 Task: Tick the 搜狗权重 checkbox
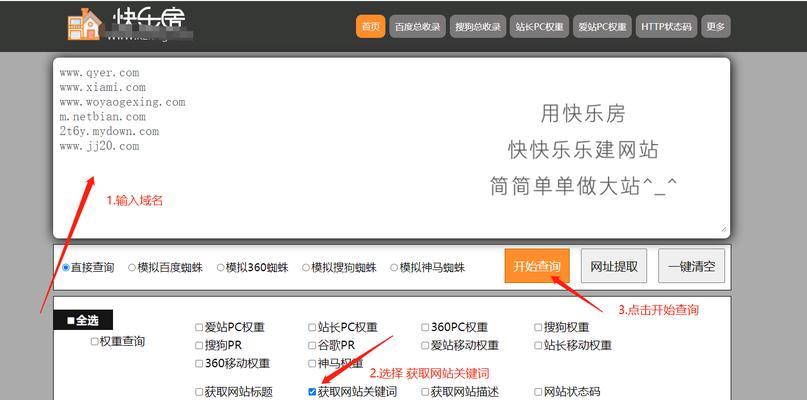538,327
